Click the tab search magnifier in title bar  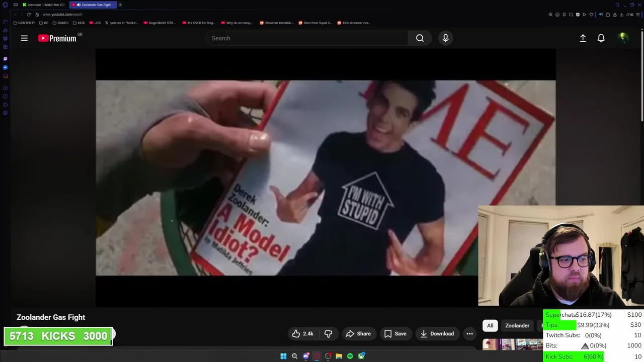[617, 5]
